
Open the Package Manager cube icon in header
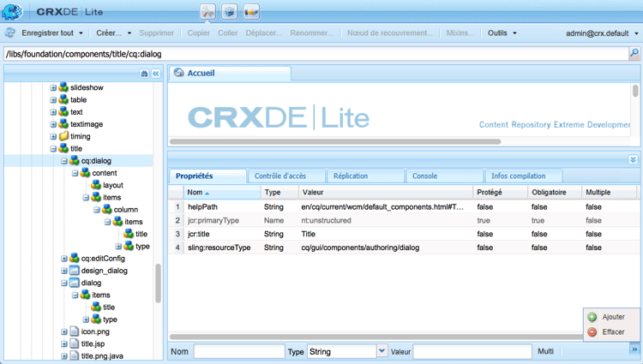[230, 11]
